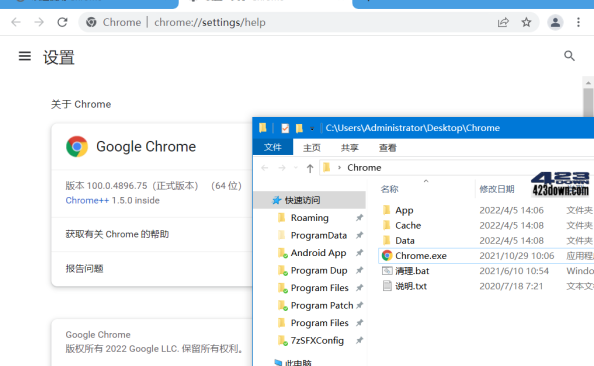
Task: Sort by the 修改日期 column header
Action: (497, 189)
